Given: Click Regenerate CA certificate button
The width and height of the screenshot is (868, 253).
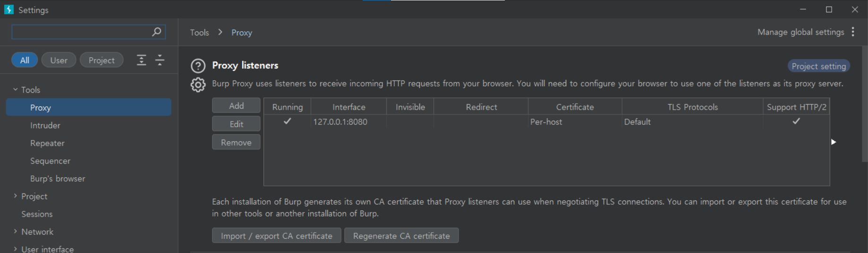Looking at the screenshot, I should [401, 236].
